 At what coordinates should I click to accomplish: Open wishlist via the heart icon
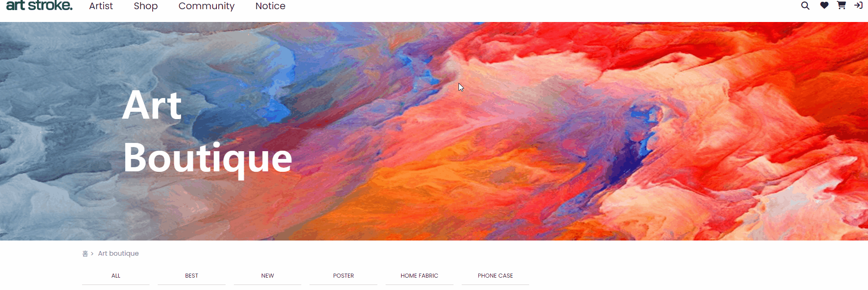(x=824, y=5)
